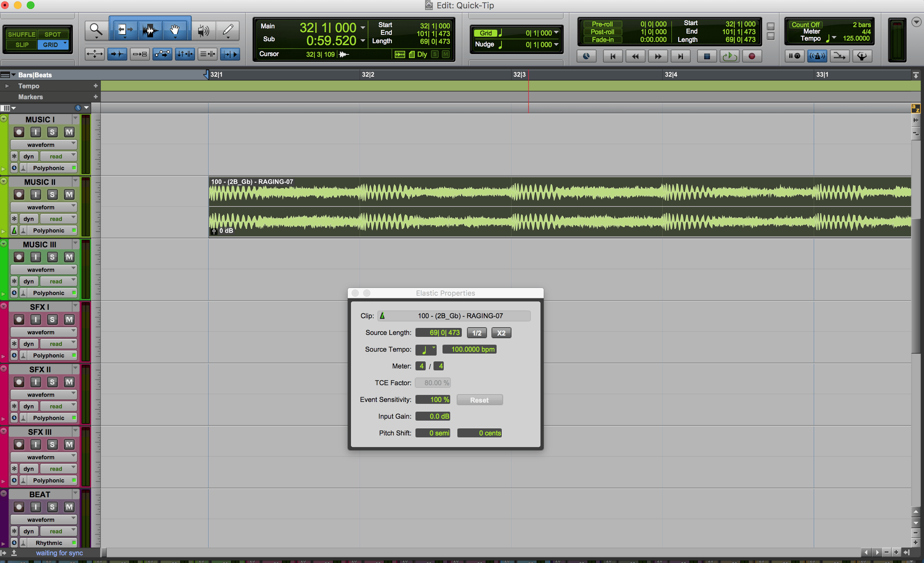Click the horizontal zoom out minus button
Screen dimensions: 924x563
886,552
